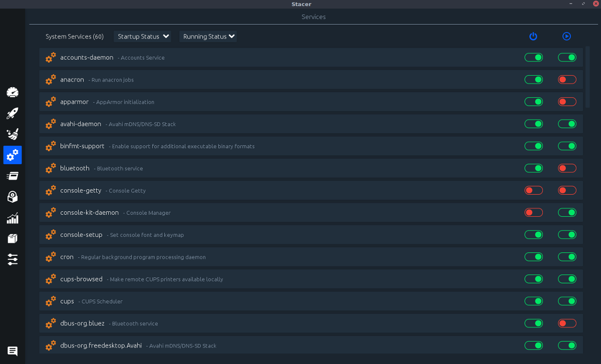Start anacron with its running toggle
This screenshot has height=364, width=601.
pos(567,80)
